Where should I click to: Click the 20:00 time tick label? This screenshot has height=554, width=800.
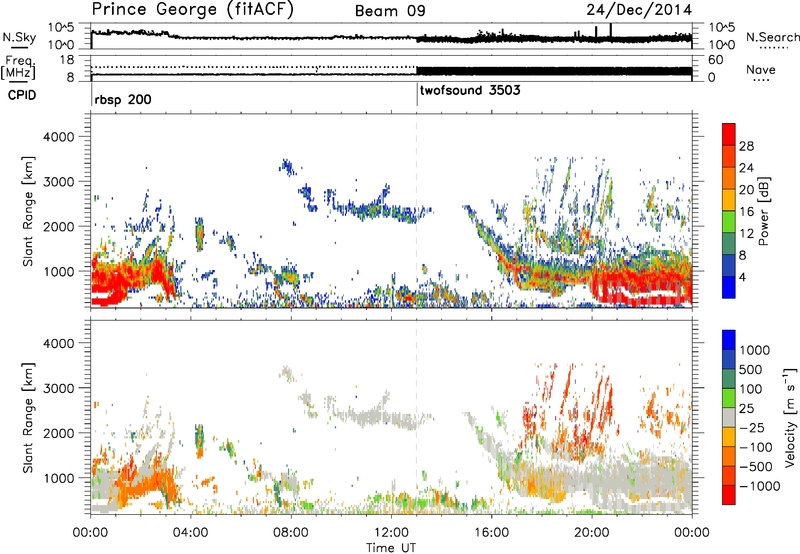click(x=592, y=533)
